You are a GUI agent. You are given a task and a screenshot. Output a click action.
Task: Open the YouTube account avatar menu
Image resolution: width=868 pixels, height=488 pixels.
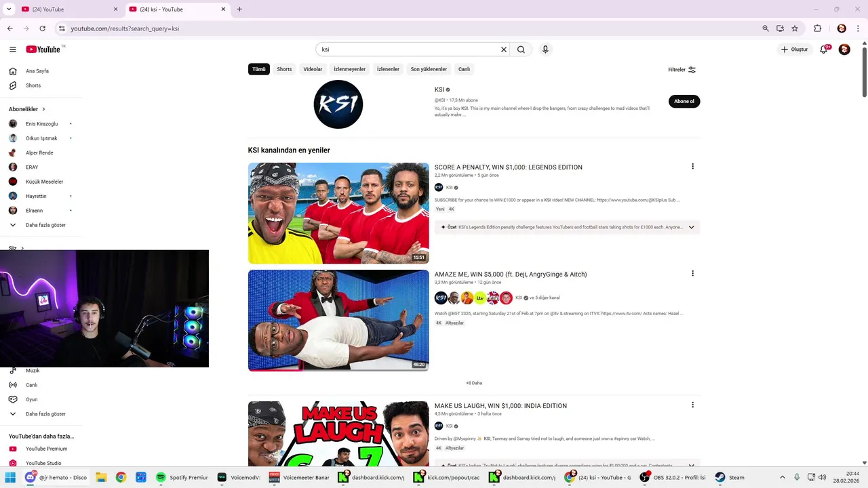click(844, 49)
